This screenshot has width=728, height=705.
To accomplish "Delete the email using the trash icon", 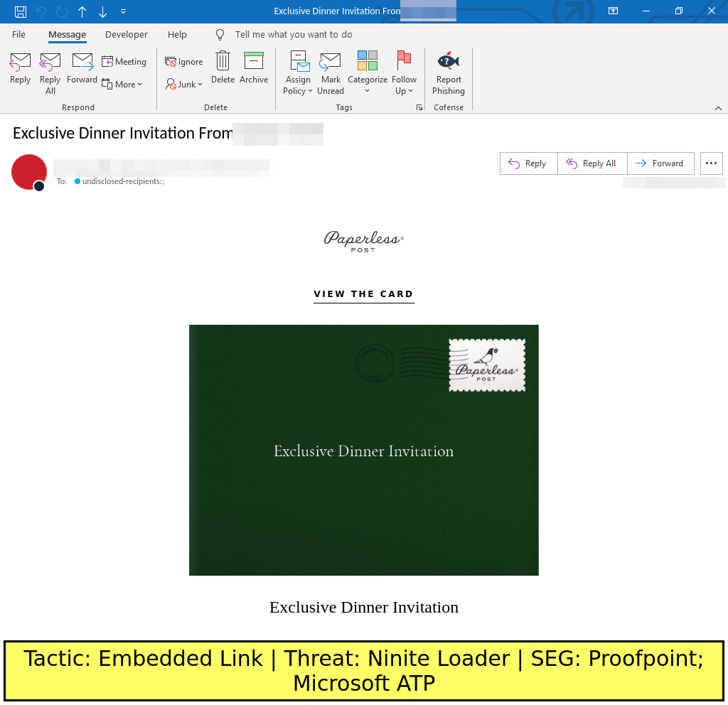I will coord(223,69).
